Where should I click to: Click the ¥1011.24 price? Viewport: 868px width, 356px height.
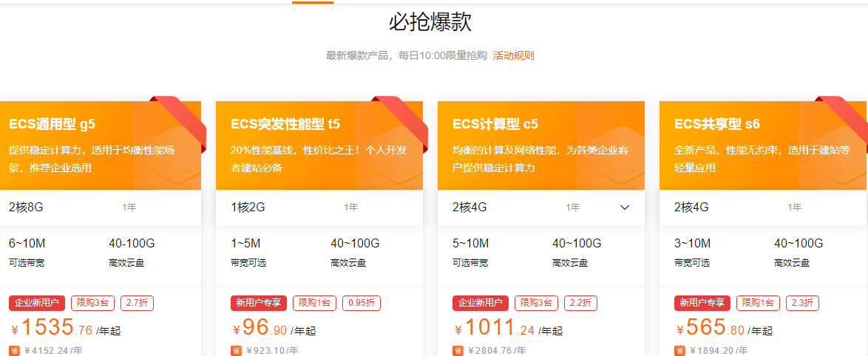[494, 328]
